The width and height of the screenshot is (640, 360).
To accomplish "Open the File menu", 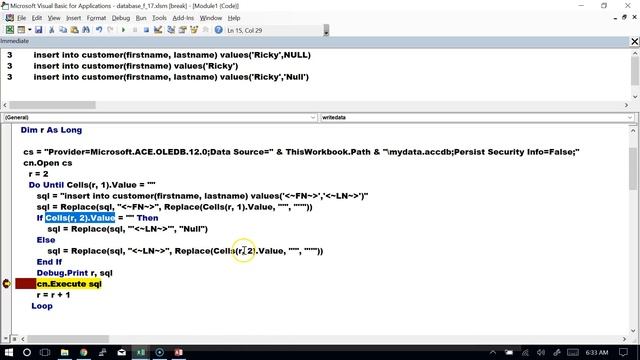I will 21,18.
